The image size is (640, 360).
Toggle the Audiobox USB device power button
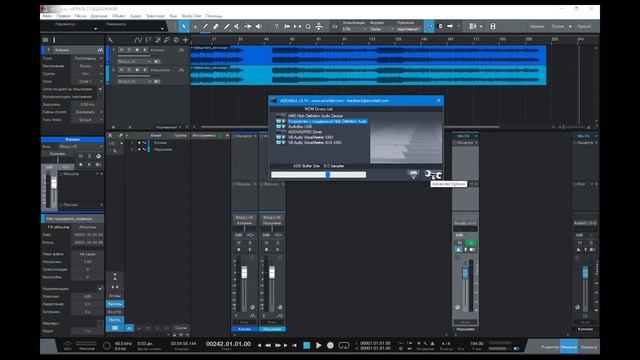pyautogui.click(x=281, y=127)
